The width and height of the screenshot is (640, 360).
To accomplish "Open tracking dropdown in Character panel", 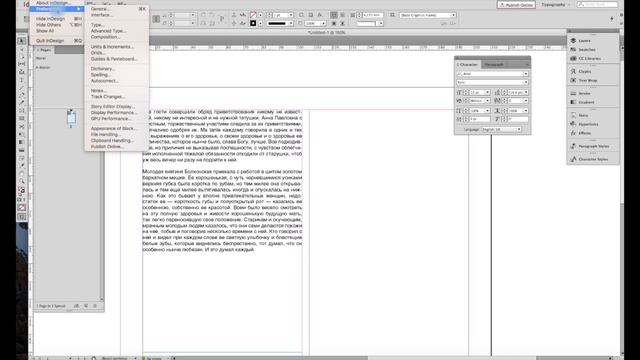I will (526, 101).
